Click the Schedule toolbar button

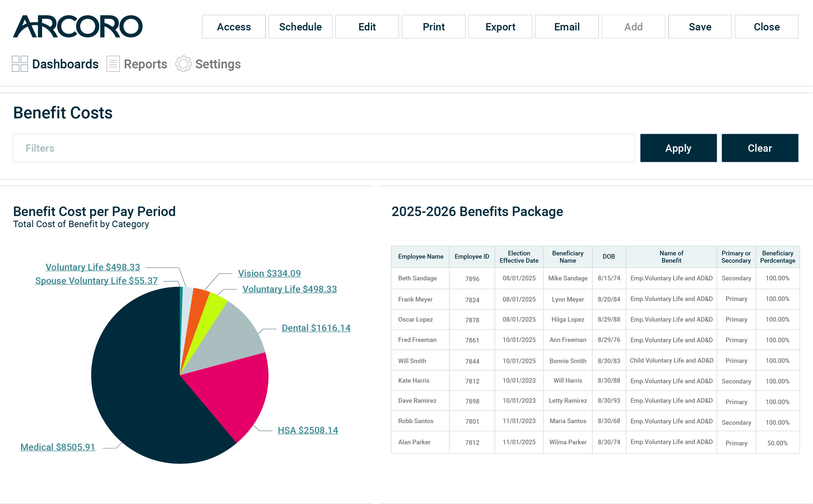300,27
